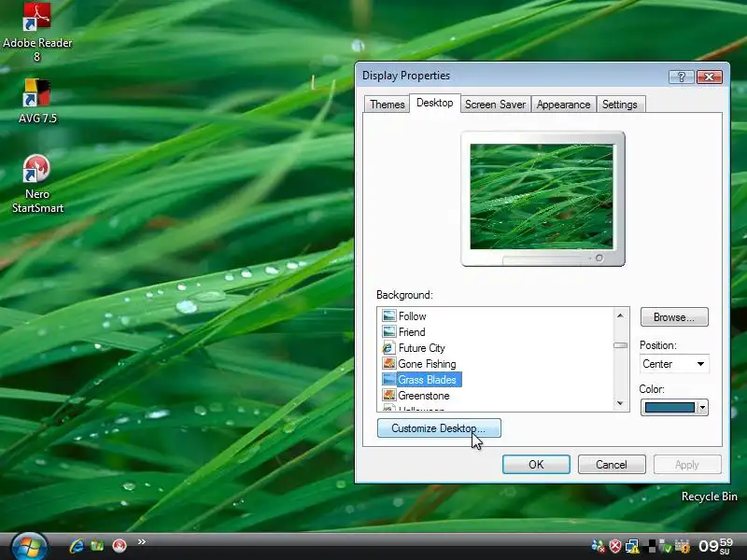Screen dimensions: 747x560
Task: Choose the Greenstone background
Action: point(416,396)
